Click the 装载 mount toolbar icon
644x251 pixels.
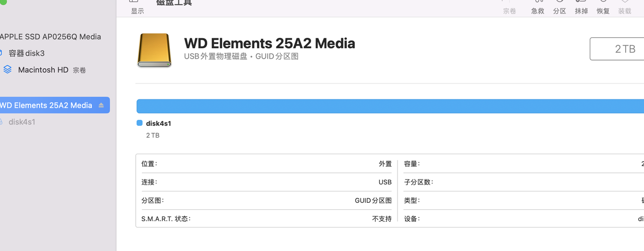(625, 7)
